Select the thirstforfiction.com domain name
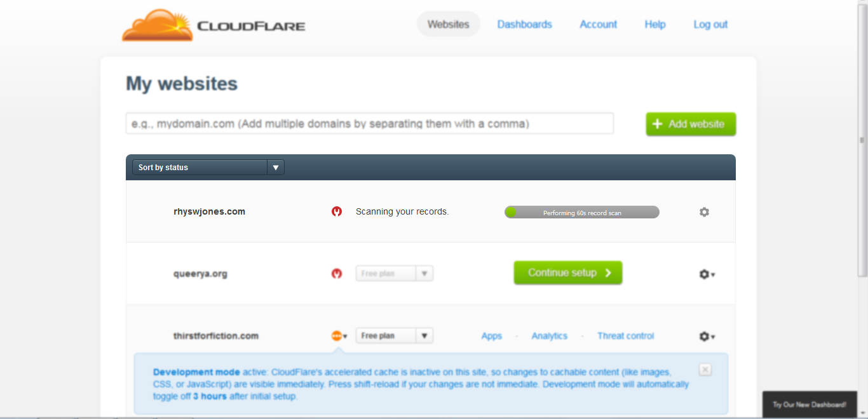868x419 pixels. [216, 336]
